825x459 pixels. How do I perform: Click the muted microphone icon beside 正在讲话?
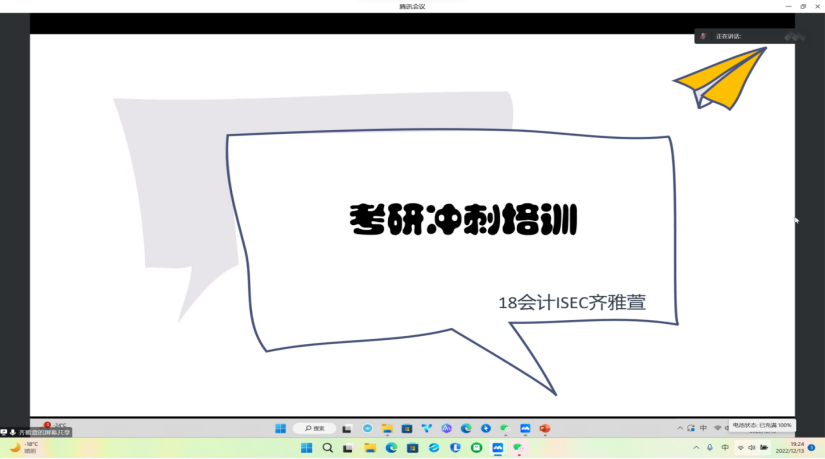point(703,36)
